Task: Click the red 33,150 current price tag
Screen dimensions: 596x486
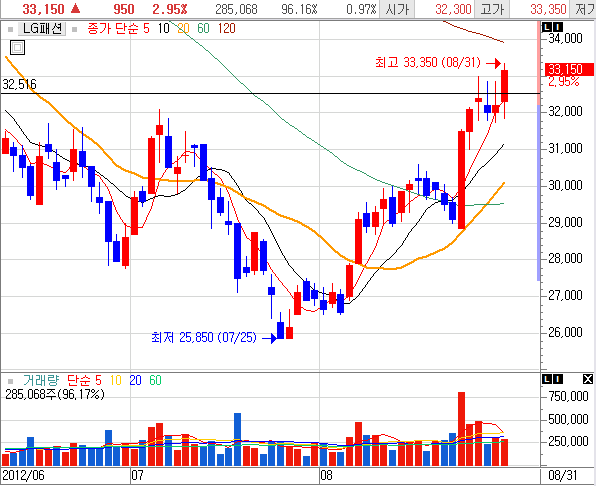Action: point(569,70)
